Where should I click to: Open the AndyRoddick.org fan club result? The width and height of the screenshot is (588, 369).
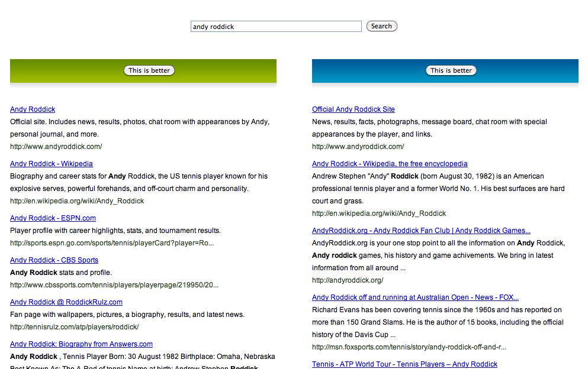click(421, 230)
